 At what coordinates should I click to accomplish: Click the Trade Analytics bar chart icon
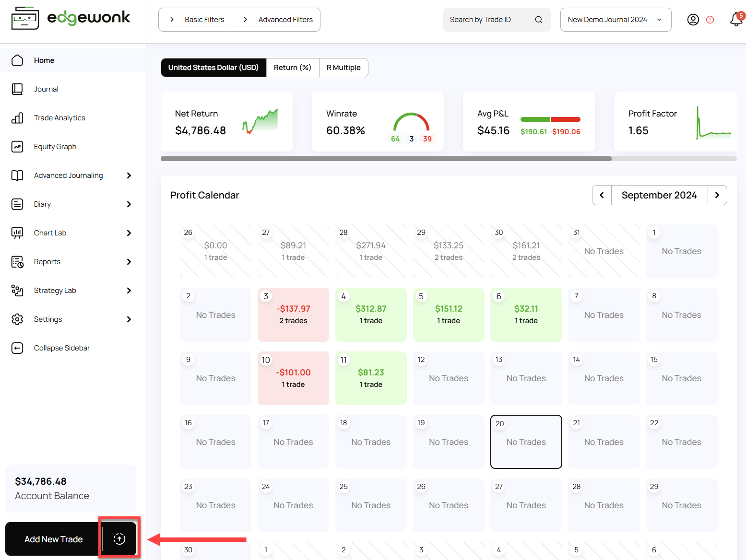pos(17,118)
